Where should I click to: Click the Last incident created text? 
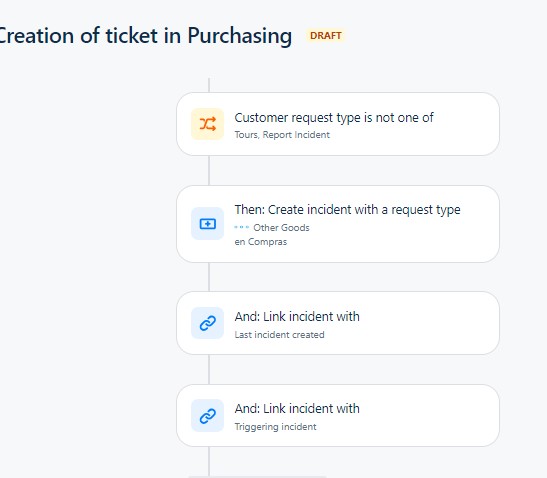pyautogui.click(x=279, y=335)
